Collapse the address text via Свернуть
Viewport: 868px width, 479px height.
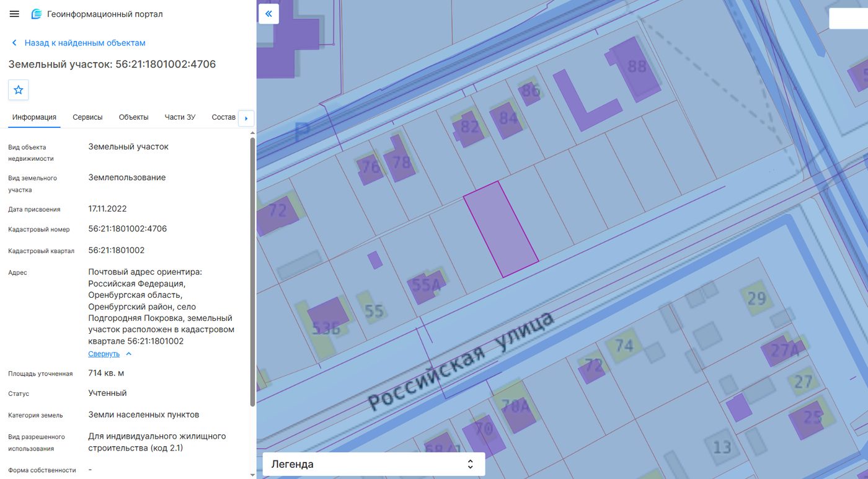click(x=104, y=354)
